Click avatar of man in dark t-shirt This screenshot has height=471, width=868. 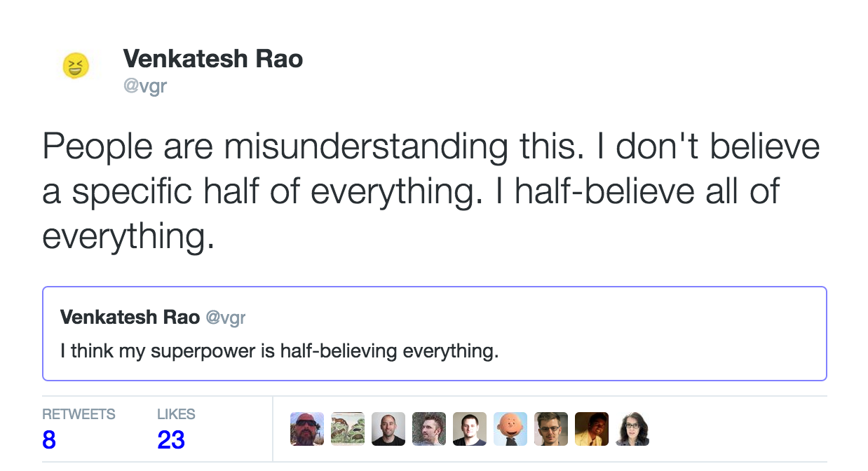tap(470, 429)
